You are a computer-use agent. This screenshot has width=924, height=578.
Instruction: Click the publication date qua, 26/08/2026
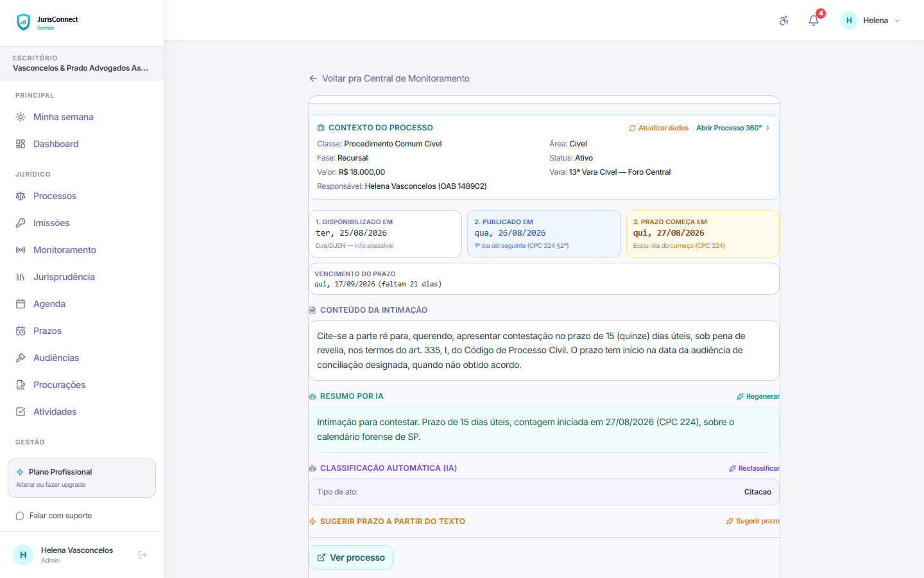(x=510, y=233)
